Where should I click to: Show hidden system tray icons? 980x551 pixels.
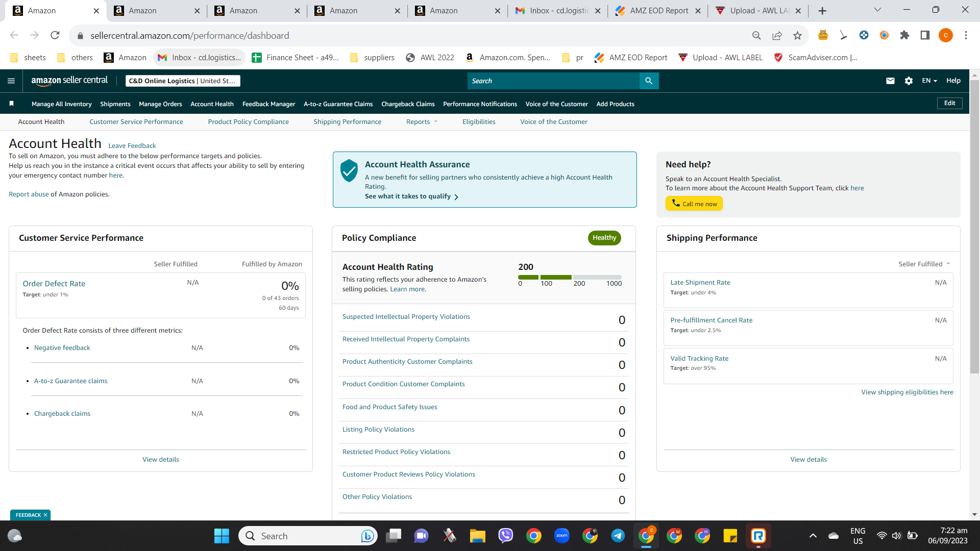pos(813,536)
